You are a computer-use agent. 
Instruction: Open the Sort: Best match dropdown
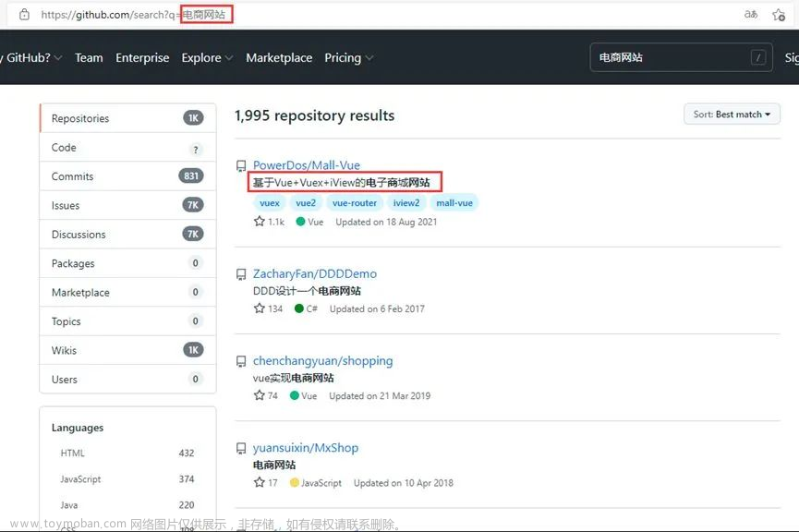click(732, 115)
